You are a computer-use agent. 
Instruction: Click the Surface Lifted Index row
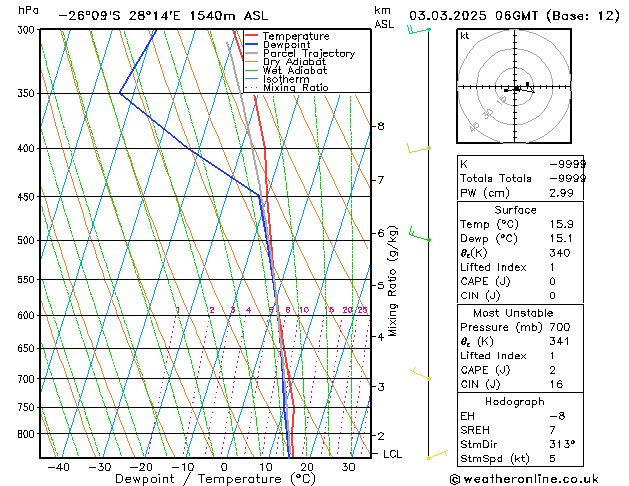coord(520,267)
